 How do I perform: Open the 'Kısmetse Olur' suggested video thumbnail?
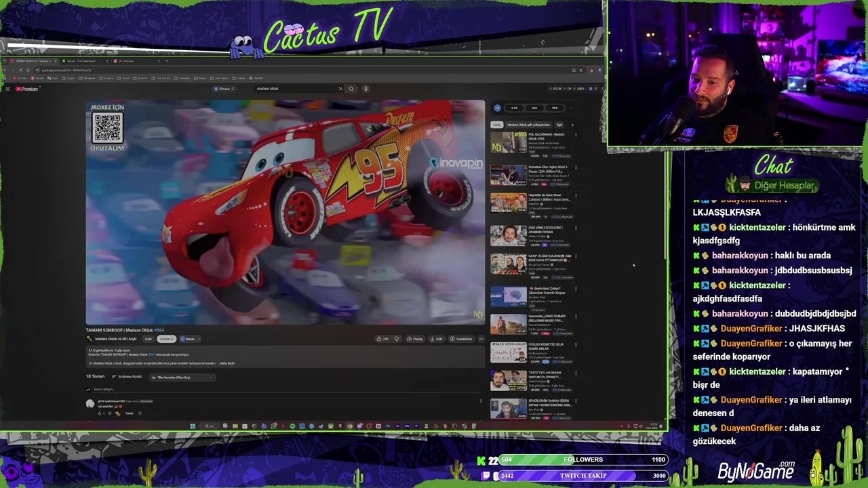[508, 175]
